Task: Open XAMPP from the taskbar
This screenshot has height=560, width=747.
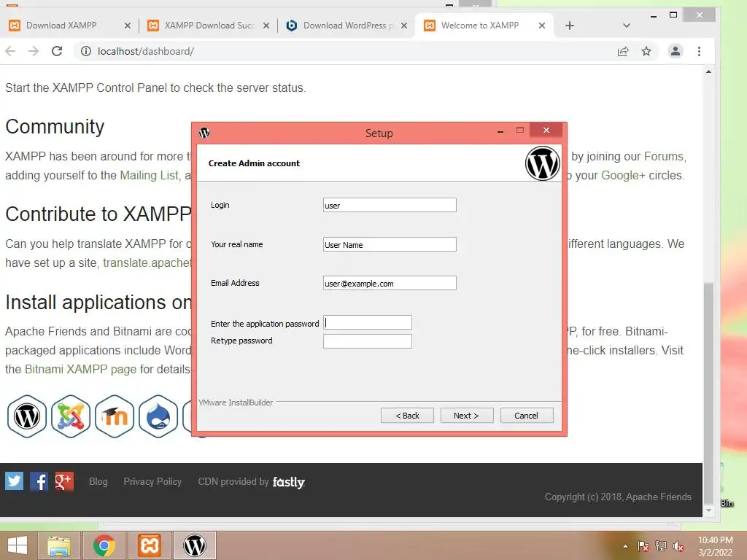Action: click(x=149, y=545)
